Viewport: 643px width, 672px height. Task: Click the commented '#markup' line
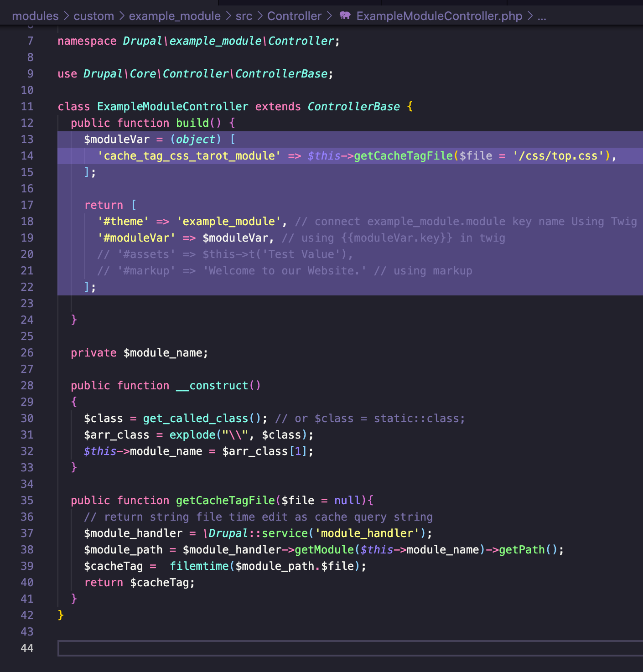(285, 271)
